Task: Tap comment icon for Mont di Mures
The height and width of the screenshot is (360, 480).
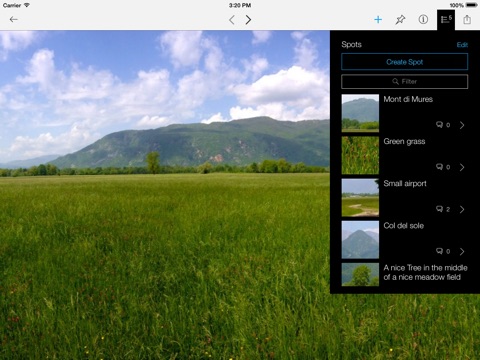Action: [x=439, y=125]
